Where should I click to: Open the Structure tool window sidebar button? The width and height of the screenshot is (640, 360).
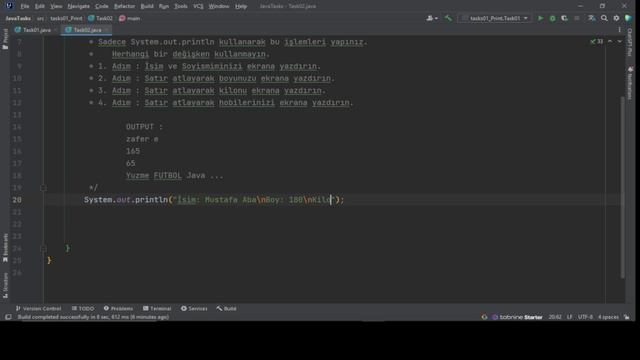pos(5,286)
